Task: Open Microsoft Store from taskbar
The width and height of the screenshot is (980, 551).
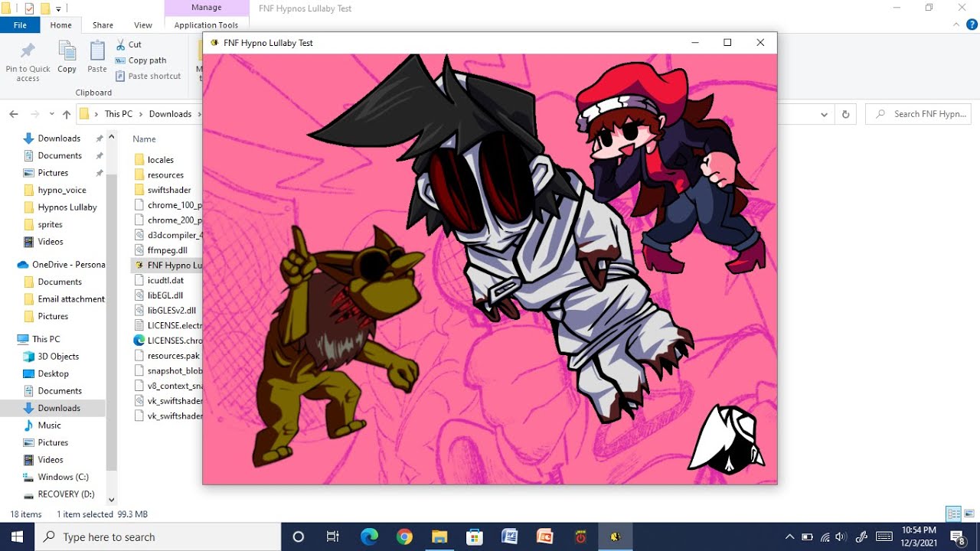Action: pyautogui.click(x=475, y=536)
